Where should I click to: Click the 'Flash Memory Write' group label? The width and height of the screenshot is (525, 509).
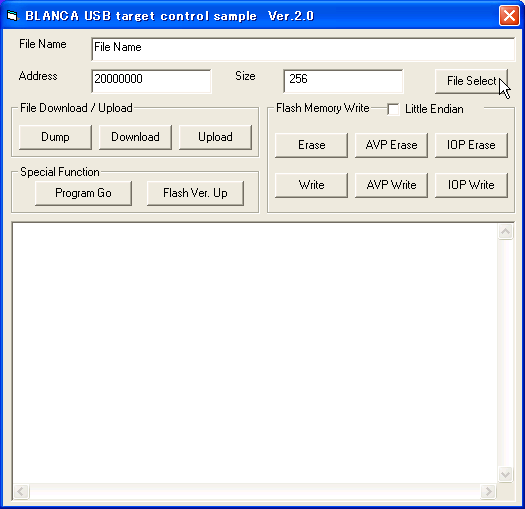coord(323,108)
